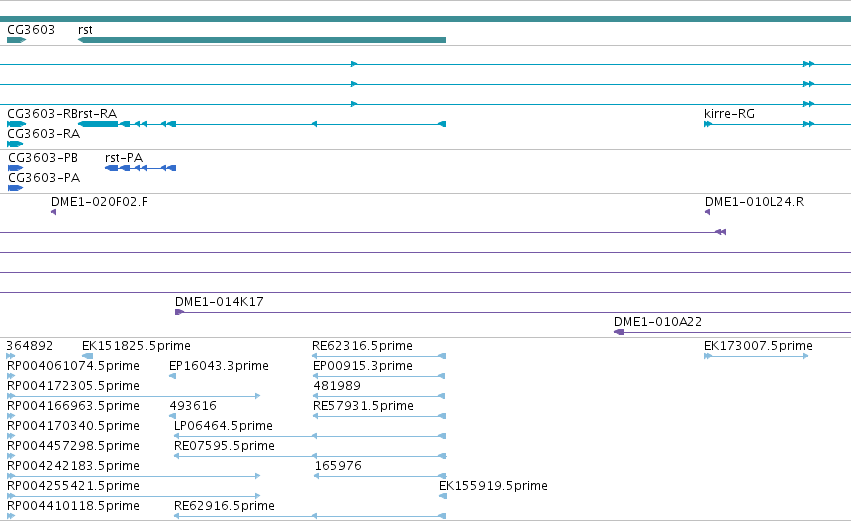This screenshot has width=851, height=521.
Task: Select RP004170340.5prime EST label
Action: (x=73, y=426)
